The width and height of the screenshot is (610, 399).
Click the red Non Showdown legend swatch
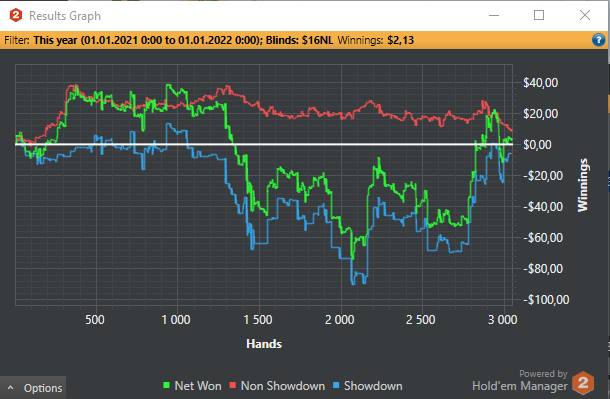click(x=233, y=385)
